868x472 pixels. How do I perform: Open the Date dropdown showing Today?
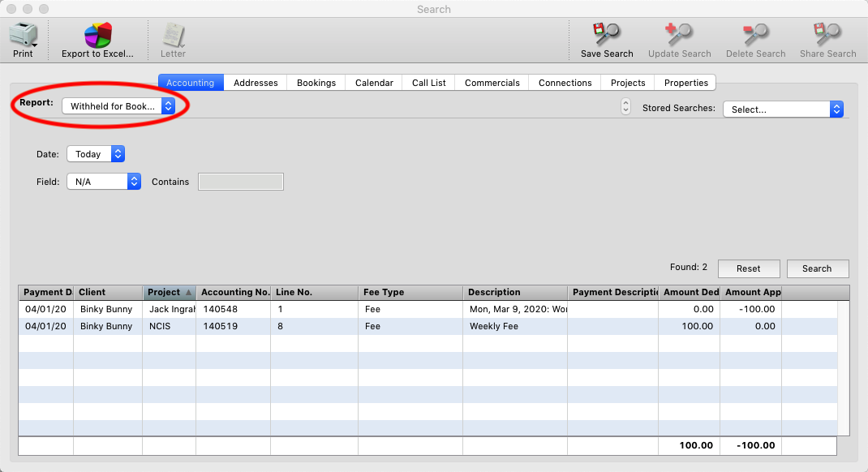pyautogui.click(x=96, y=154)
